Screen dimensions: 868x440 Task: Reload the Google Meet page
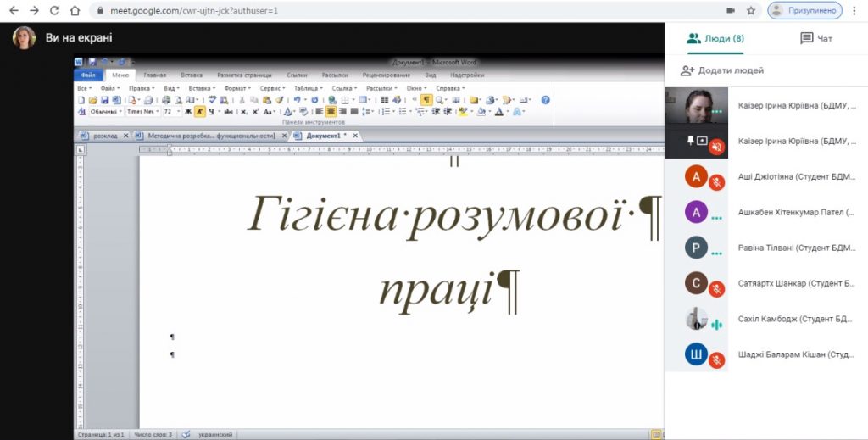point(54,11)
